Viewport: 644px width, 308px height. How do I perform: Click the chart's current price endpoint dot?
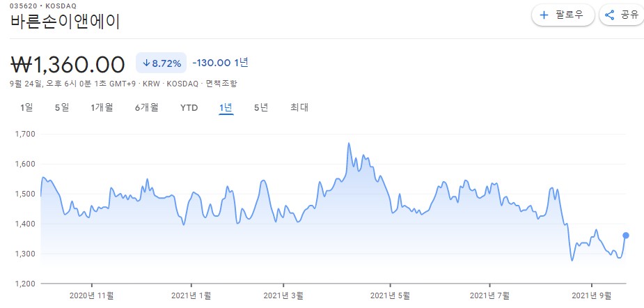click(x=625, y=236)
